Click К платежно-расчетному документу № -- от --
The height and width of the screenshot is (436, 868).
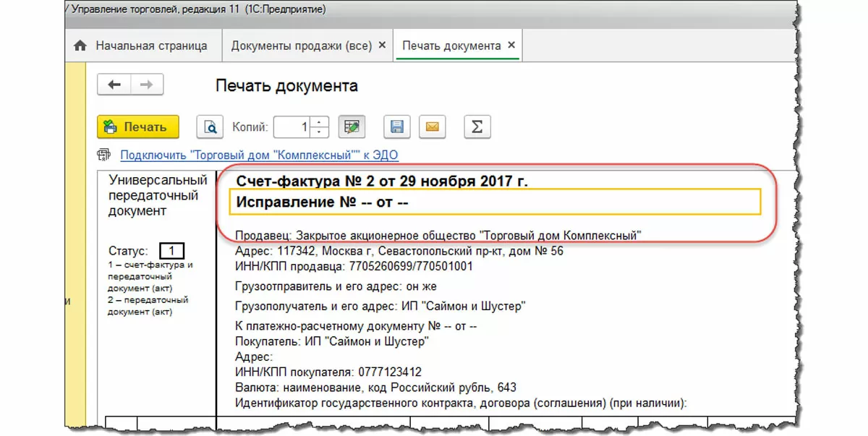coord(356,327)
